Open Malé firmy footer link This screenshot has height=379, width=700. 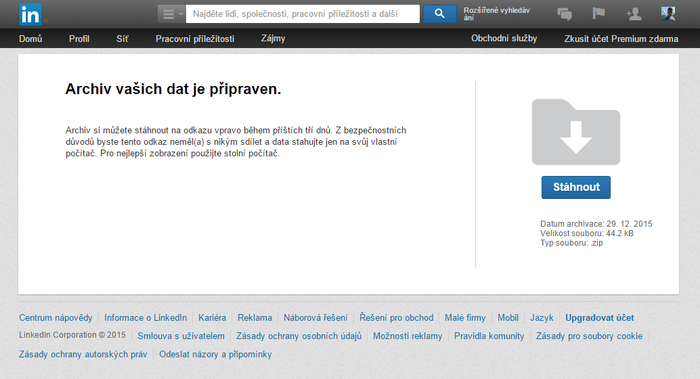pyautogui.click(x=465, y=318)
